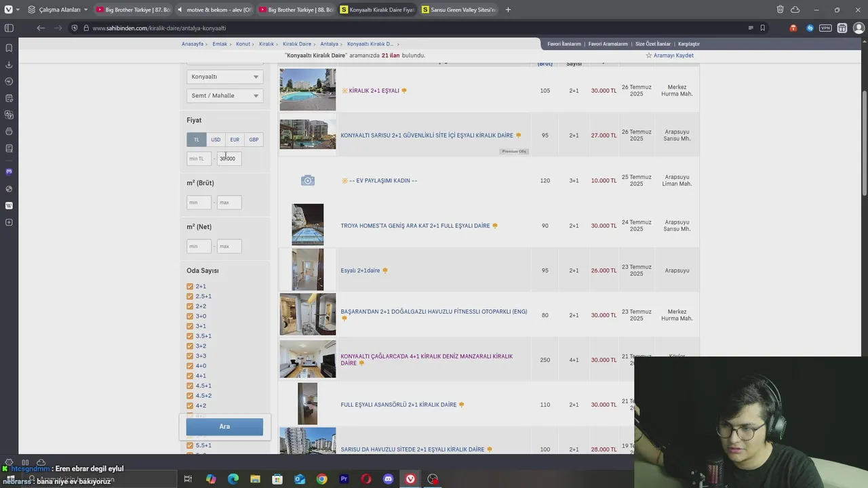Uncheck the 4+1 room filter
Screen dimensions: 868x488
pos(190,376)
